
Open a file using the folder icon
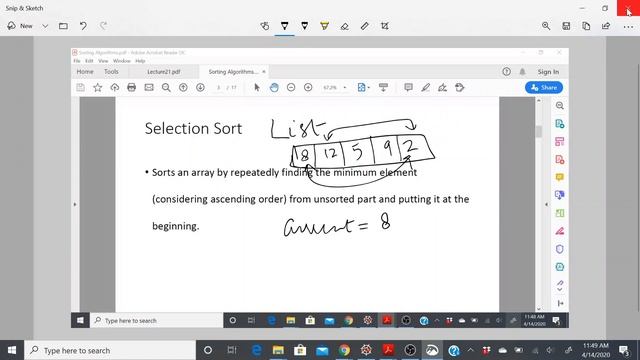pos(63,26)
